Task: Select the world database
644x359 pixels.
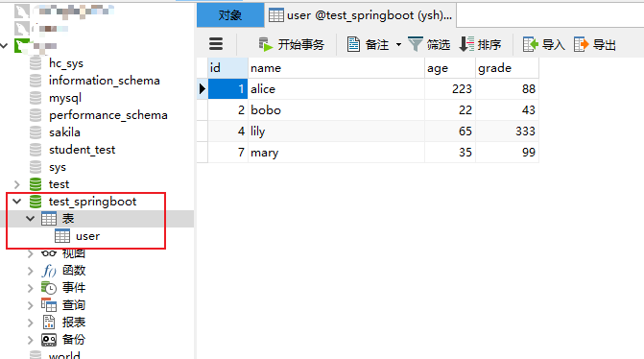Action: (x=64, y=355)
